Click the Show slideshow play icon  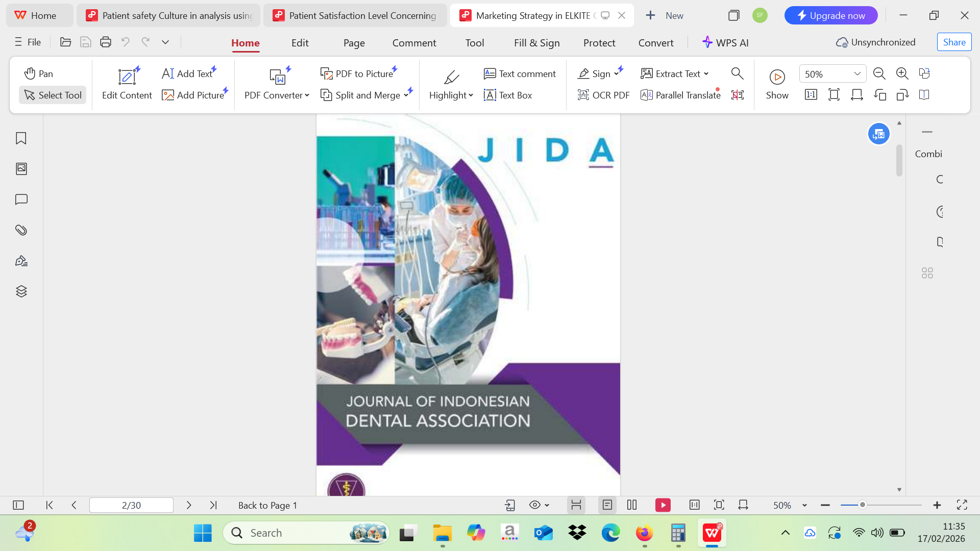pos(777,78)
